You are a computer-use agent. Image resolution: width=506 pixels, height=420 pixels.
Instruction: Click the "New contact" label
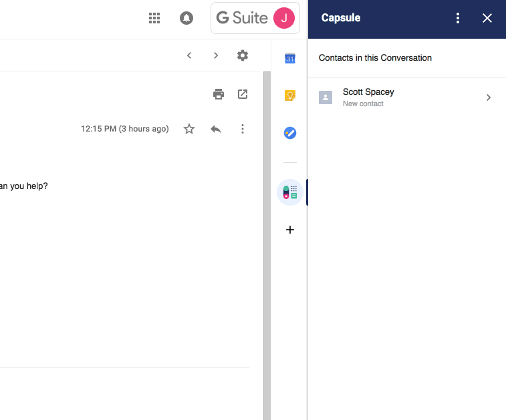pyautogui.click(x=363, y=103)
